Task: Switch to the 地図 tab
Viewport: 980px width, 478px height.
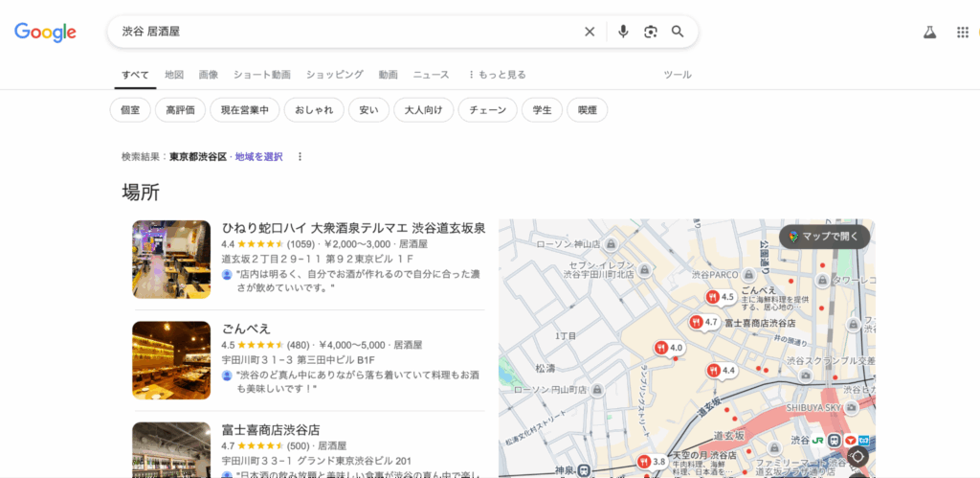Action: click(x=174, y=75)
